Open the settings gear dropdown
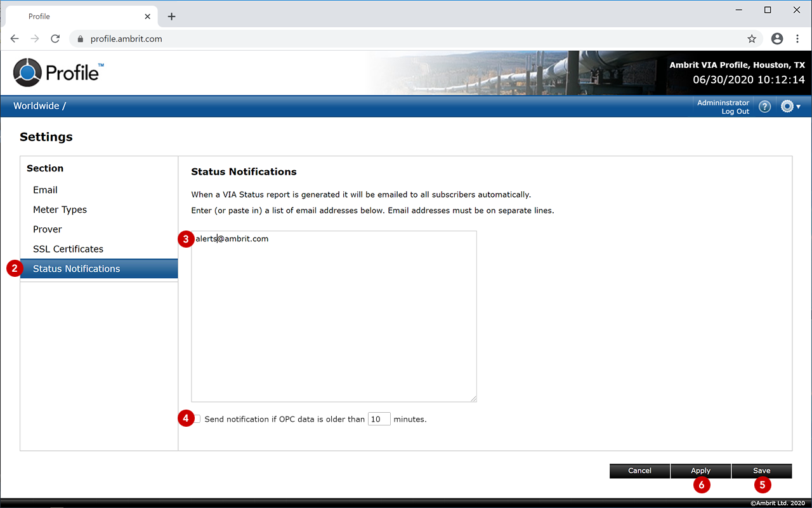Screen dimensions: 812x508 point(790,107)
